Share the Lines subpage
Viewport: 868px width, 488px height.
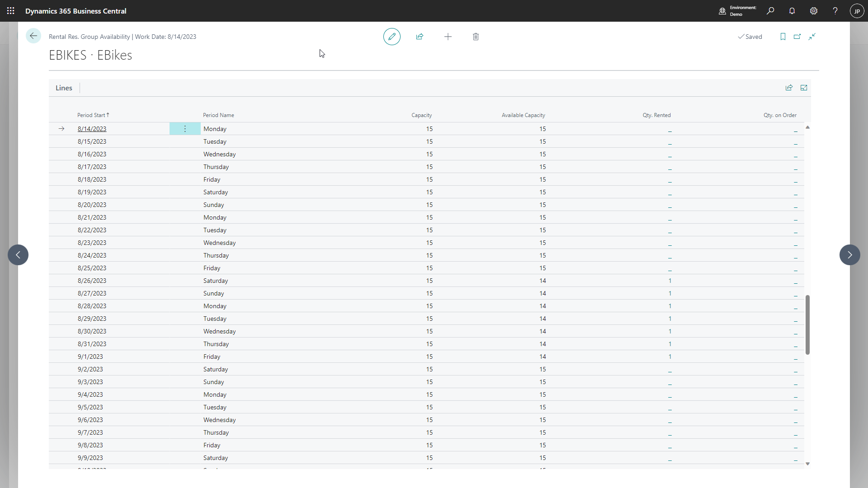coord(789,88)
